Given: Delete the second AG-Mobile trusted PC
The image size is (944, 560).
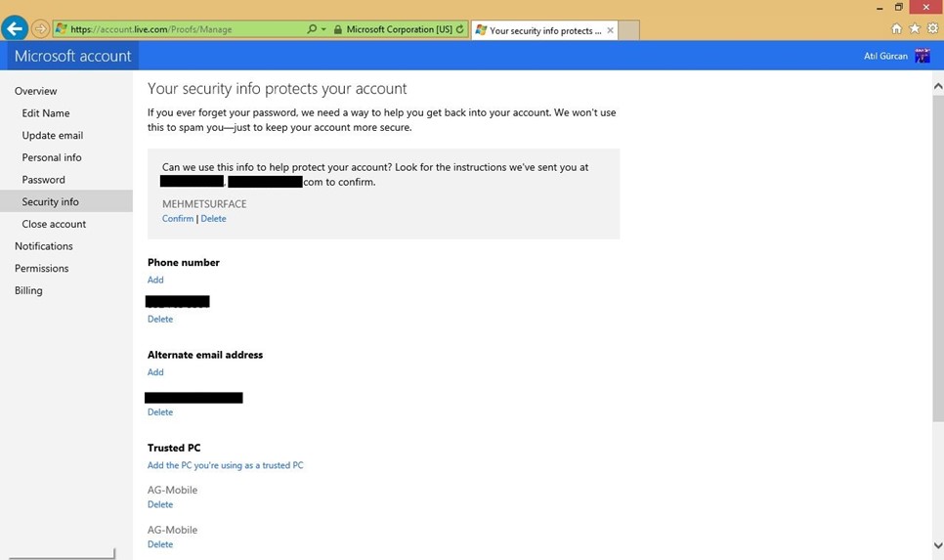Looking at the screenshot, I should [160, 544].
